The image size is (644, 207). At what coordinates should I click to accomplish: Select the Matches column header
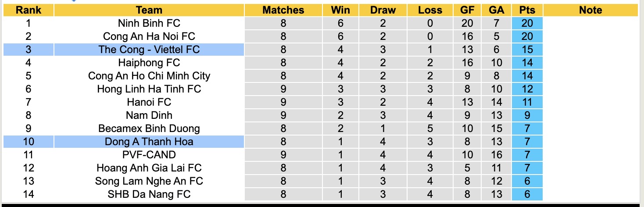point(283,10)
